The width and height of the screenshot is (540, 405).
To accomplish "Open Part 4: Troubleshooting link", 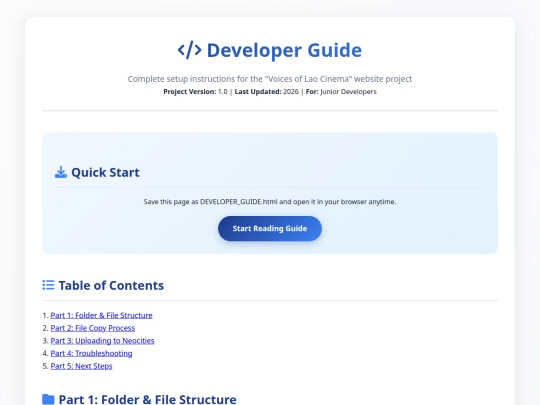I will 91,353.
